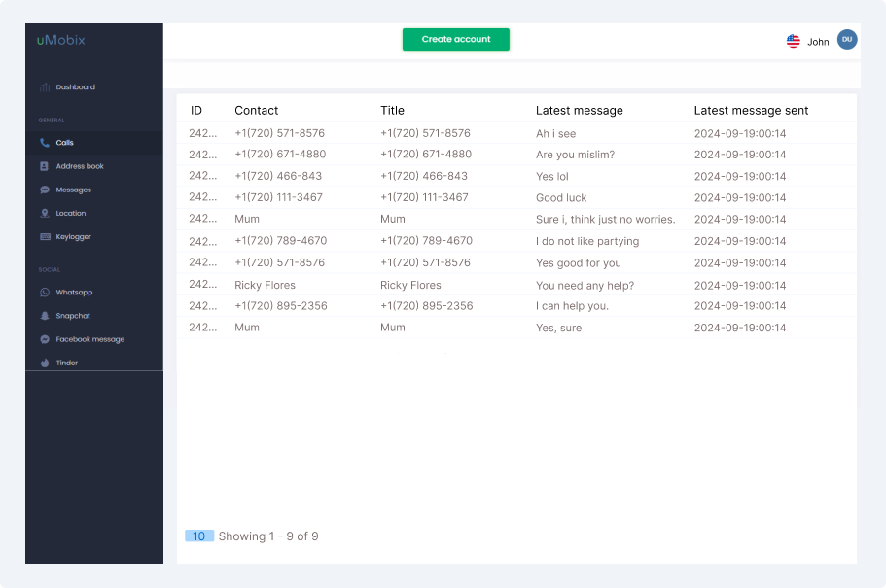This screenshot has width=886, height=588.
Task: Click the uMobix logo
Action: coord(58,40)
